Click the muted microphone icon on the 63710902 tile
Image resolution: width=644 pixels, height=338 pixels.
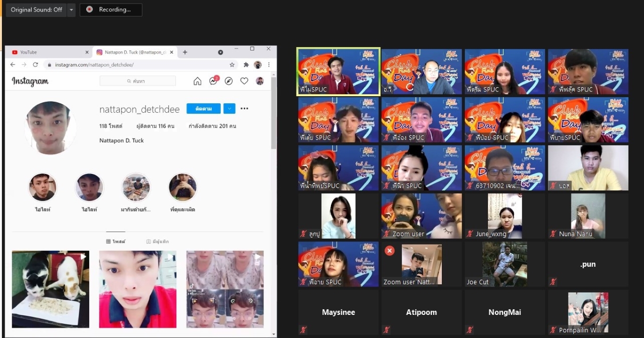(470, 186)
